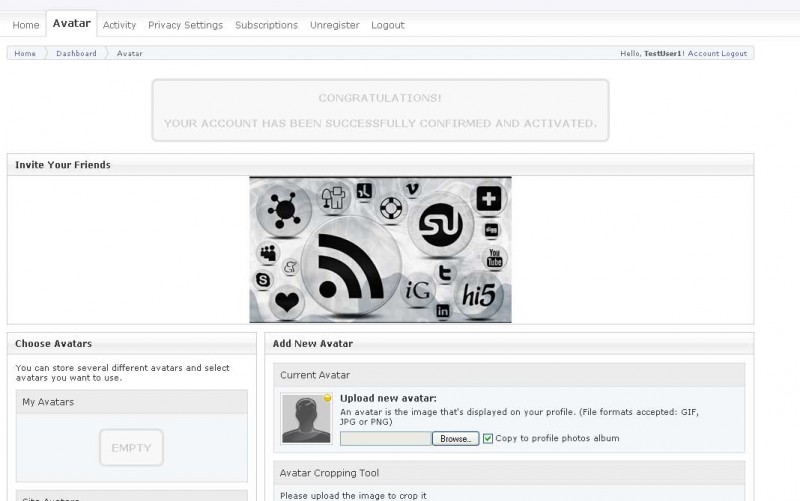
Task: Click the heart icon
Action: click(x=287, y=302)
